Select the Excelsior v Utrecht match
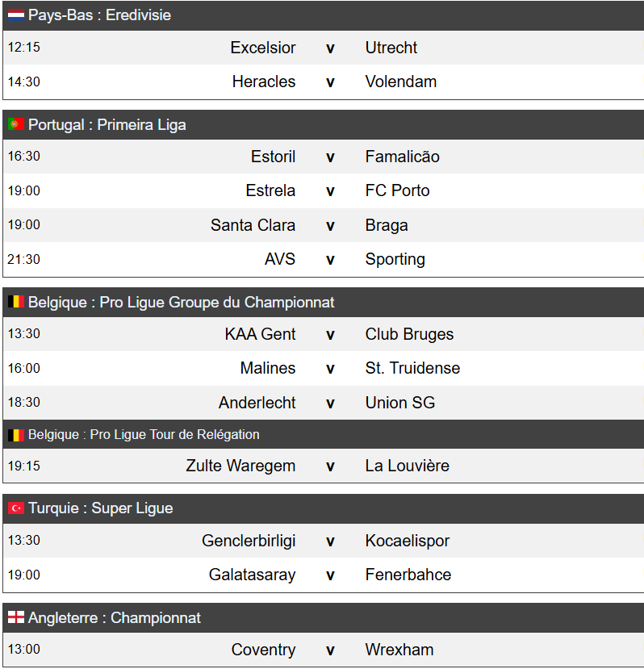 330,48
